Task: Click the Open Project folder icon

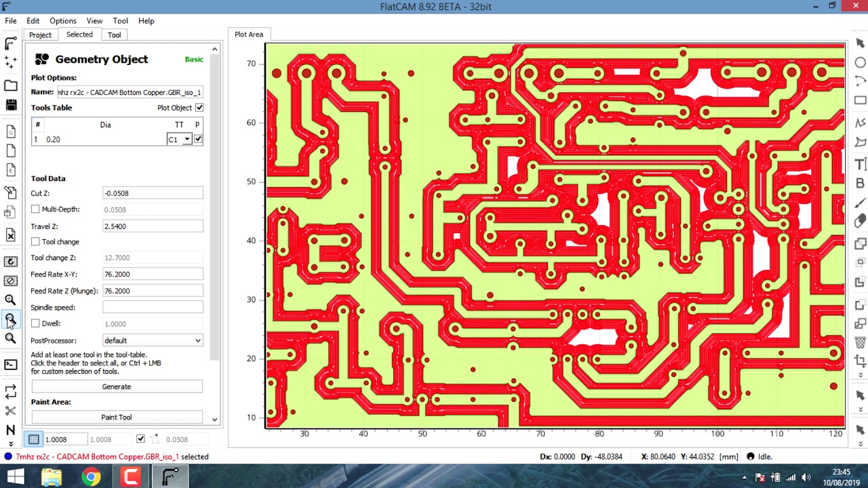Action: point(10,85)
